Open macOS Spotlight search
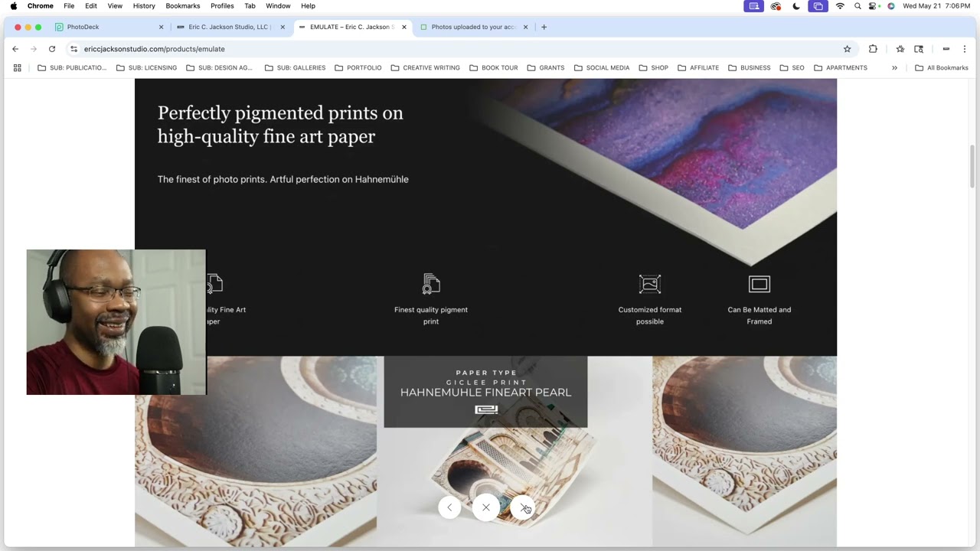 [857, 6]
